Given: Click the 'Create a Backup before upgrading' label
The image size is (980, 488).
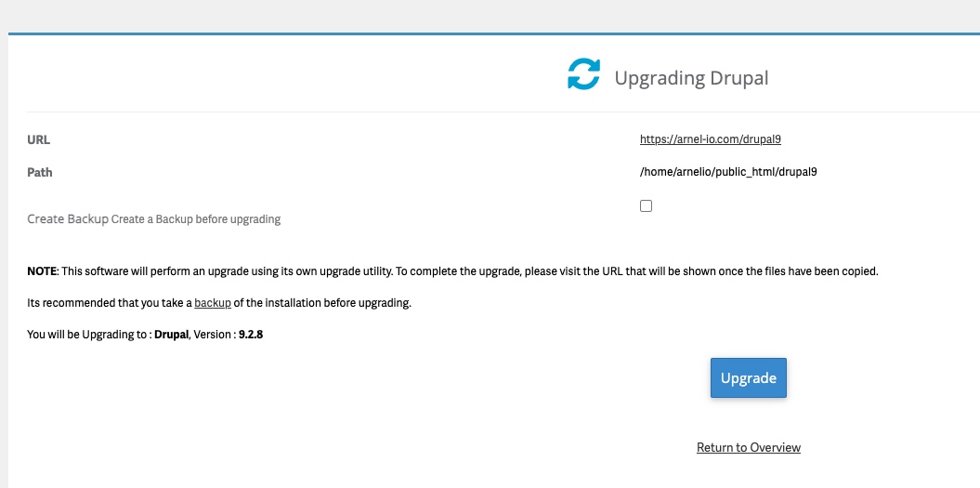Looking at the screenshot, I should 196,219.
